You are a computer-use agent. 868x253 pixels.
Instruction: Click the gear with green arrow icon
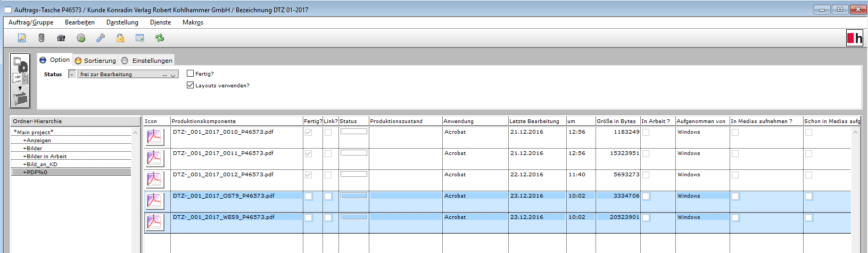coord(81,38)
